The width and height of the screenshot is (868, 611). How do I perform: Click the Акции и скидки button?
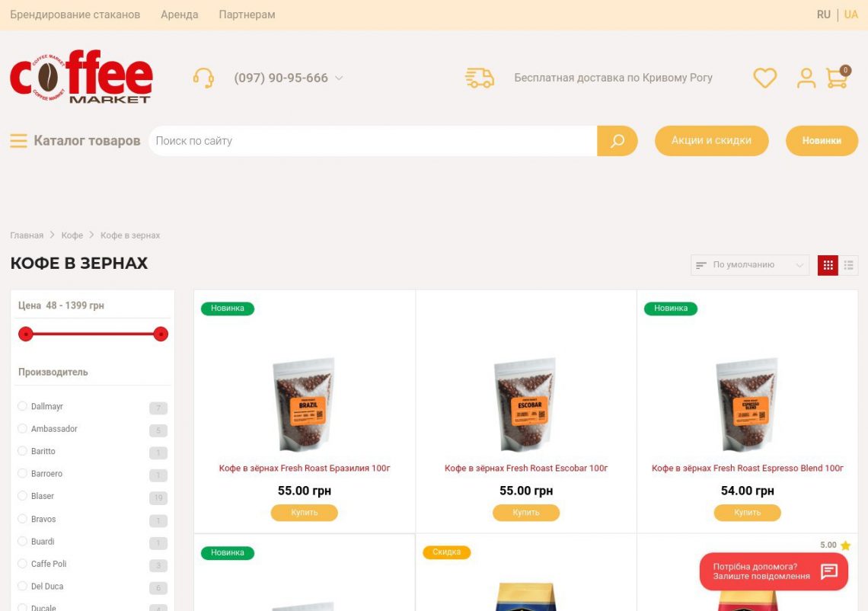pyautogui.click(x=711, y=141)
